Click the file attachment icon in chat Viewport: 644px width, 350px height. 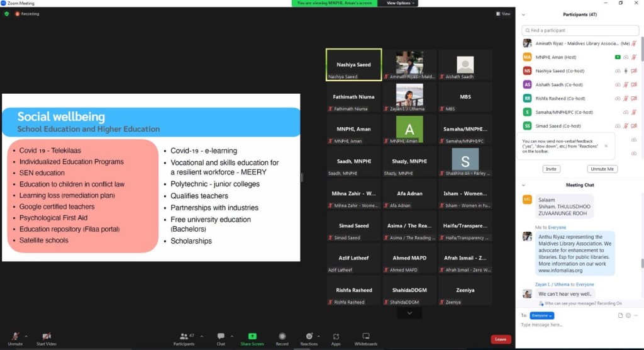point(620,315)
